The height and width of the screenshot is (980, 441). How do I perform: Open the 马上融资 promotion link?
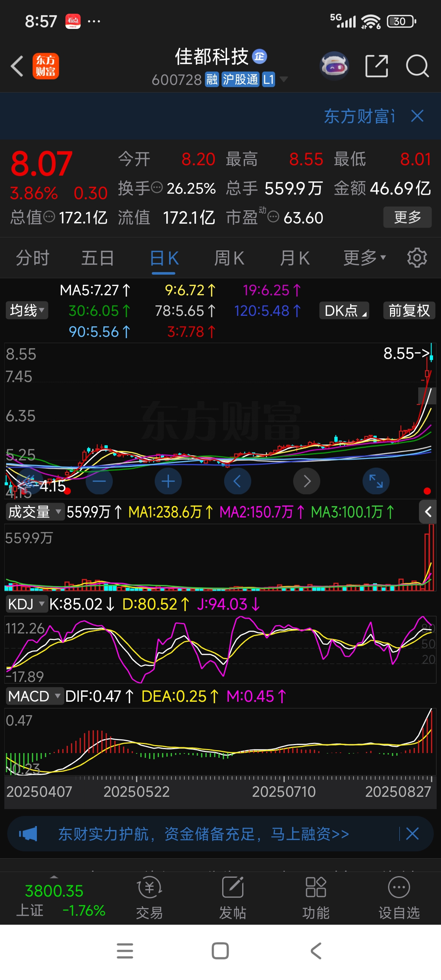204,834
